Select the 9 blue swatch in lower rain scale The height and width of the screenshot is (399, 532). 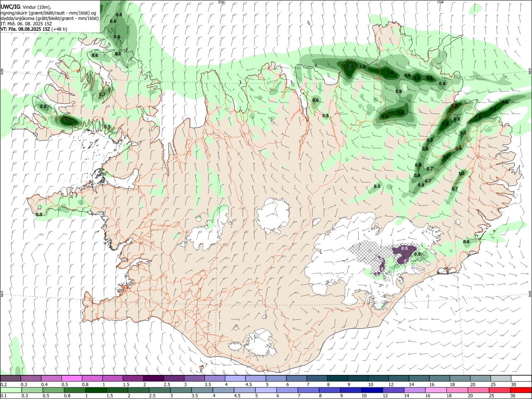(351, 390)
